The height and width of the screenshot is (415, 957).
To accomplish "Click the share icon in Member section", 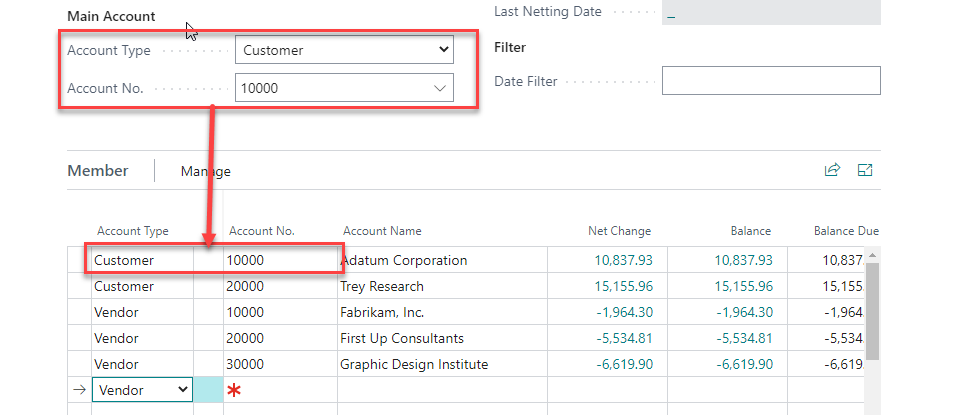I will [x=832, y=170].
